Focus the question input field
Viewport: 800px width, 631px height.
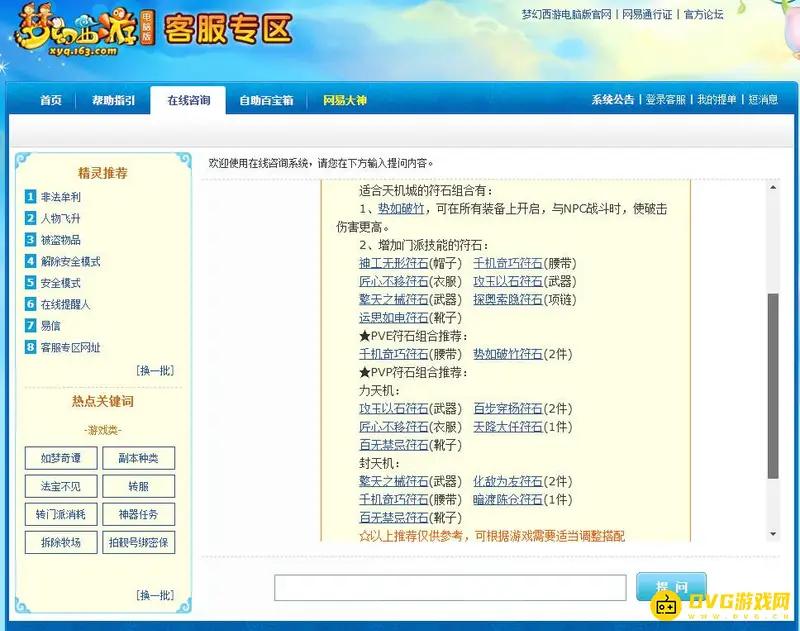tap(450, 588)
